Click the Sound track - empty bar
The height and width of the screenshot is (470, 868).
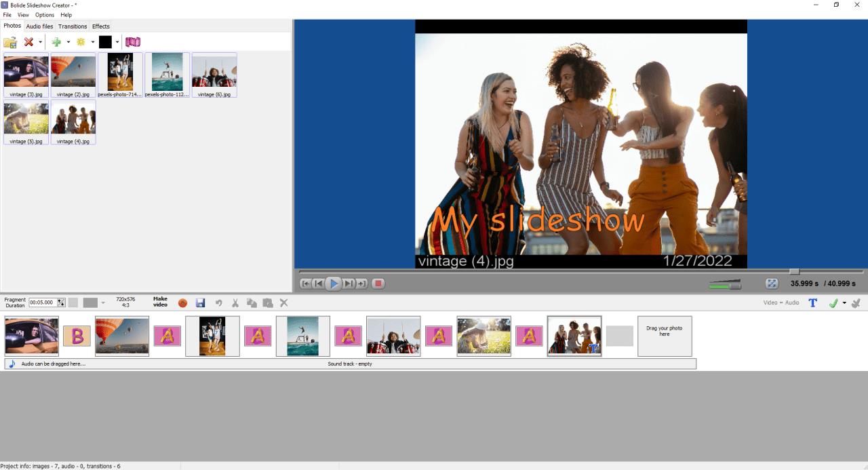pyautogui.click(x=351, y=364)
